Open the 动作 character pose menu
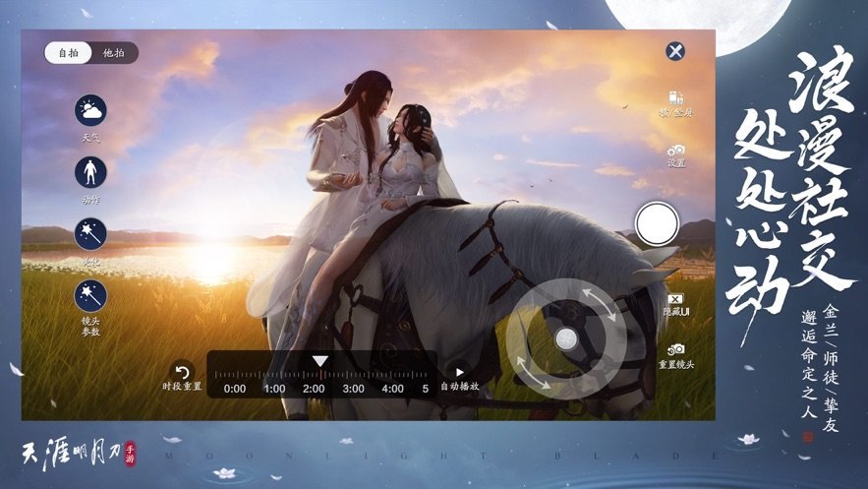The image size is (868, 489). (90, 172)
